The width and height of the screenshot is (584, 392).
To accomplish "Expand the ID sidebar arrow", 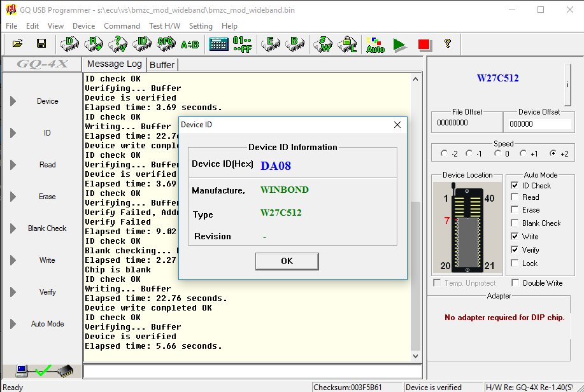I will coord(13,133).
